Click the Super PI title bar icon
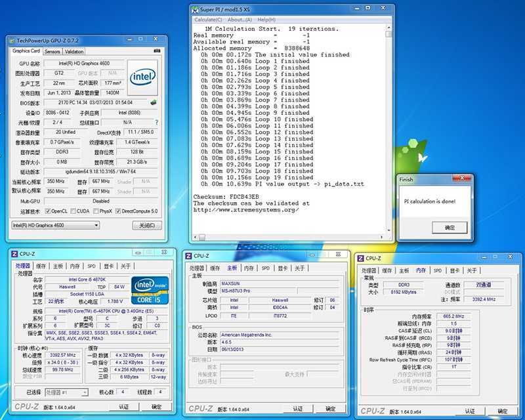Viewport: 525px width, 420px height. tap(195, 9)
